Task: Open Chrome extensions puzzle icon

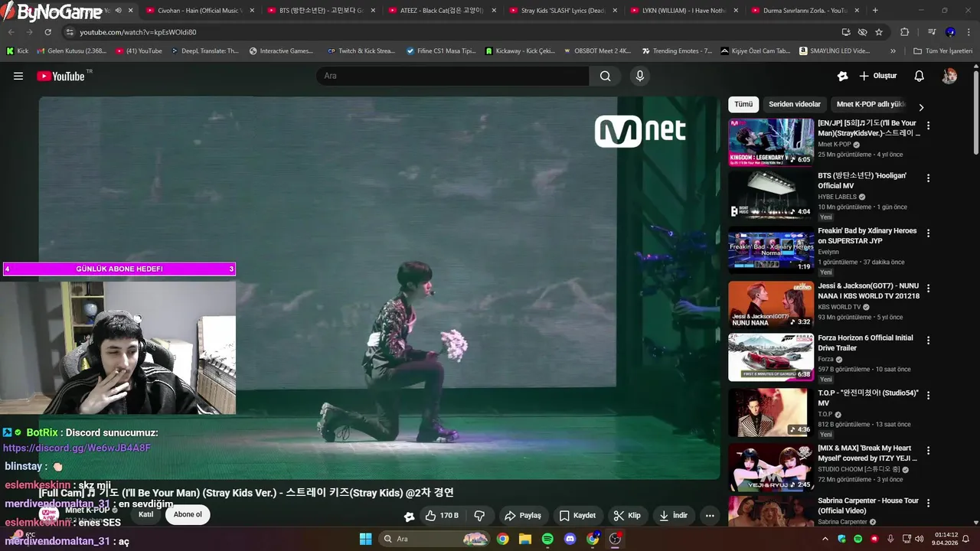Action: (905, 32)
